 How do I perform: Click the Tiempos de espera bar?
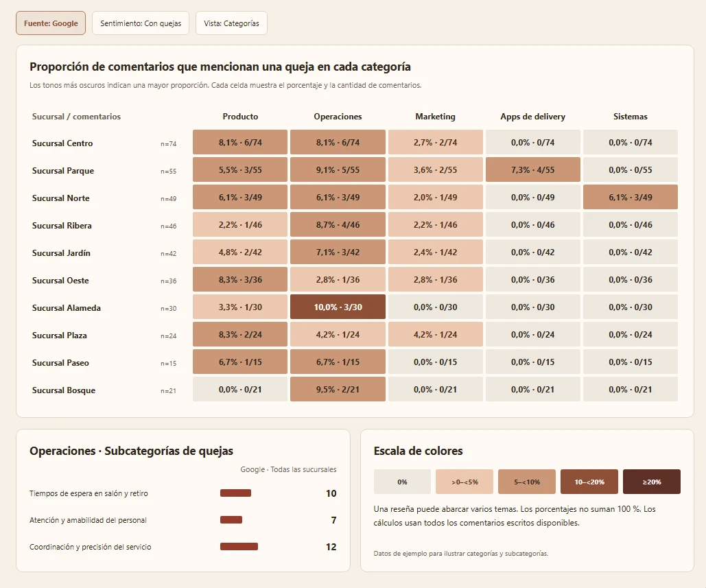click(235, 493)
